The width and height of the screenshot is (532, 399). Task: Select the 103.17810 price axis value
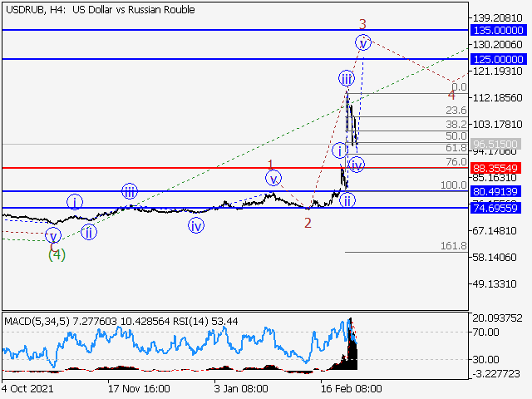click(x=498, y=124)
